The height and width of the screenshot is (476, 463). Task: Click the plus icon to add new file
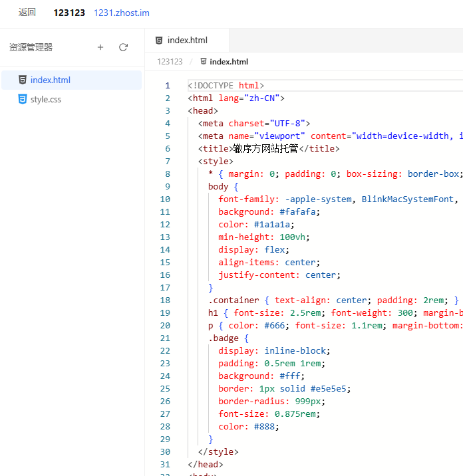[x=100, y=47]
